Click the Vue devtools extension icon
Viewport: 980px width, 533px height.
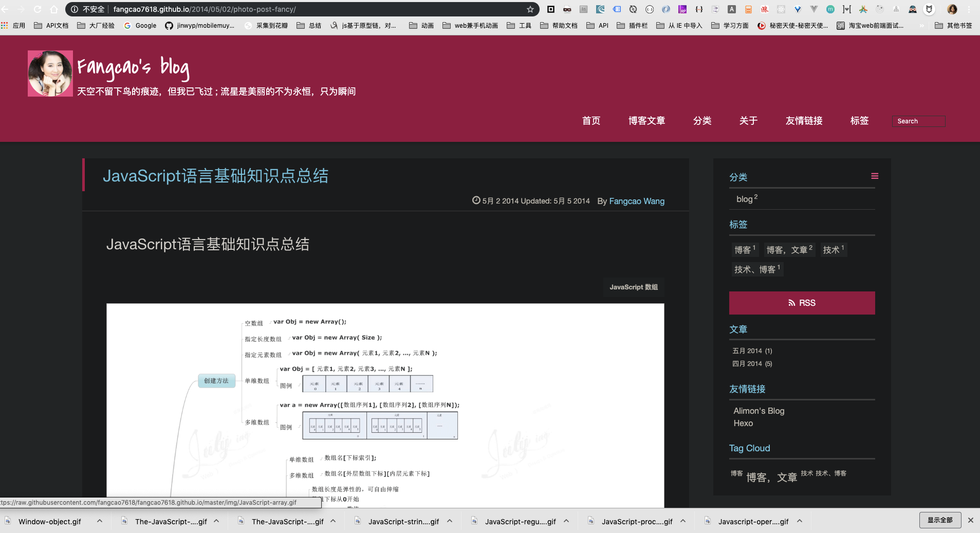point(814,9)
